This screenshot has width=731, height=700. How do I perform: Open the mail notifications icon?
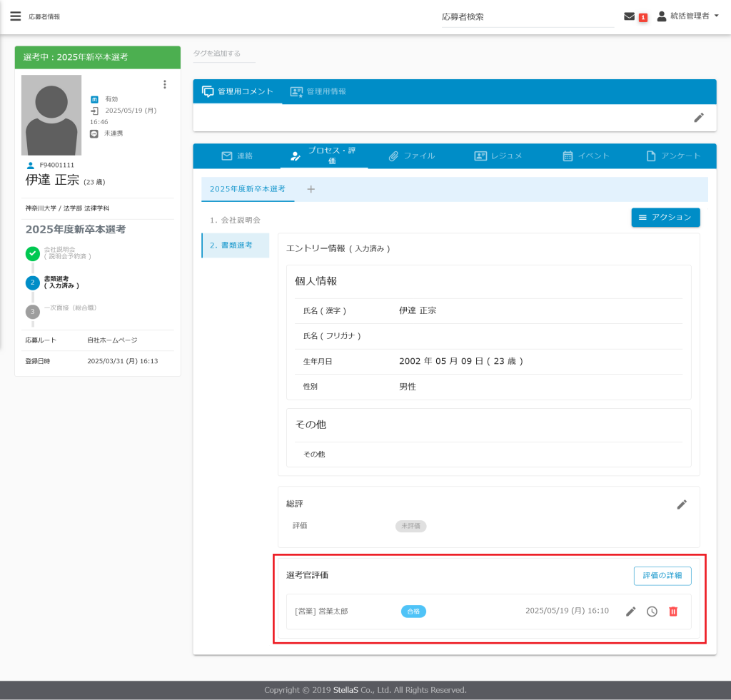[629, 16]
